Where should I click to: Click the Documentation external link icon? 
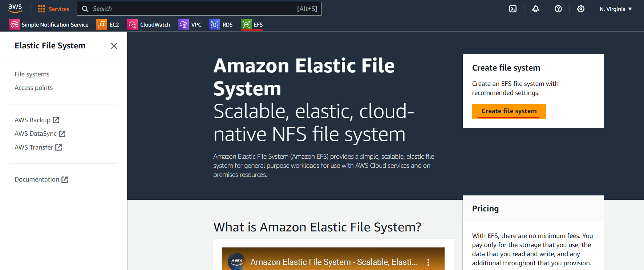[65, 179]
